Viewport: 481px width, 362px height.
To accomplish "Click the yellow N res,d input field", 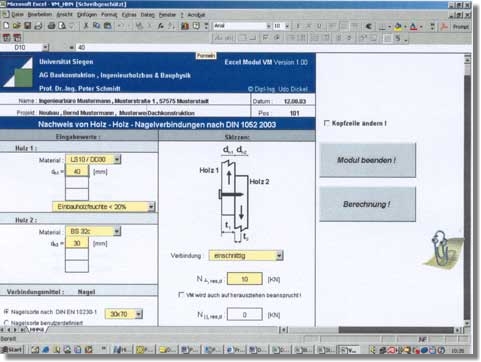I will click(245, 279).
